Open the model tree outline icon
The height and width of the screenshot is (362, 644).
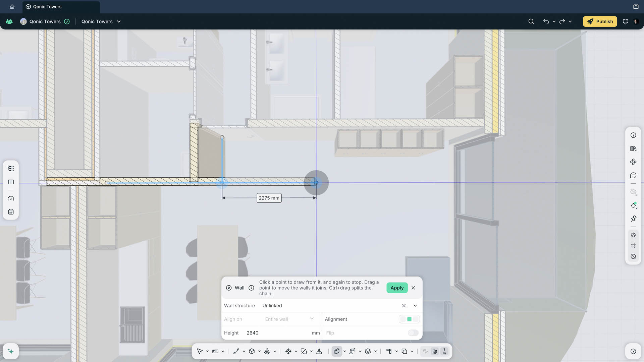(x=11, y=168)
